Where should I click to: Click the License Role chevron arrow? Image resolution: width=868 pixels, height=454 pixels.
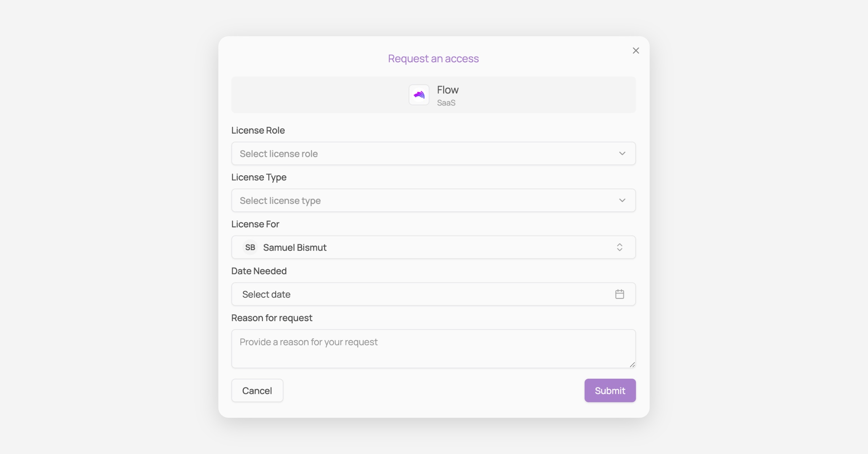[622, 154]
